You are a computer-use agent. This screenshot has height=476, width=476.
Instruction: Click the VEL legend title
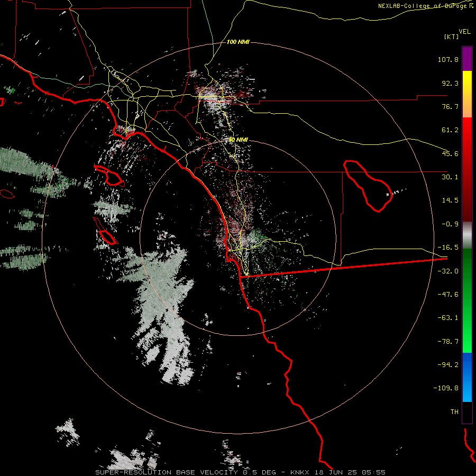[x=464, y=32]
